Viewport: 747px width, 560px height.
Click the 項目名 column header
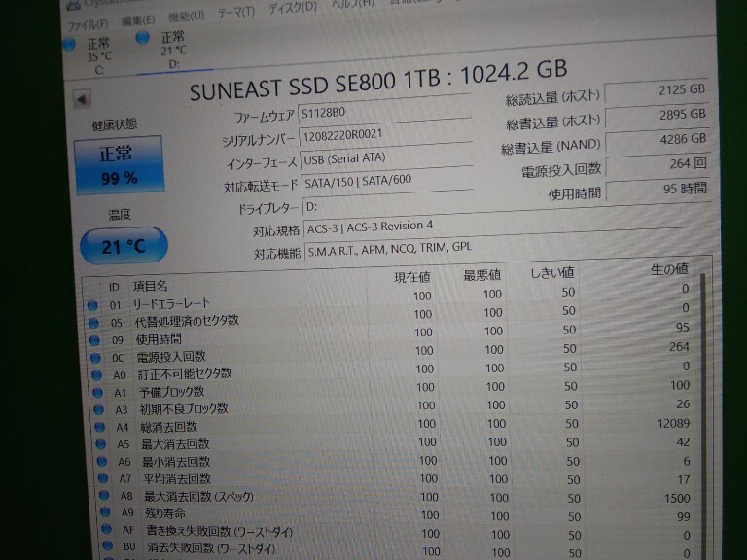pos(150,286)
